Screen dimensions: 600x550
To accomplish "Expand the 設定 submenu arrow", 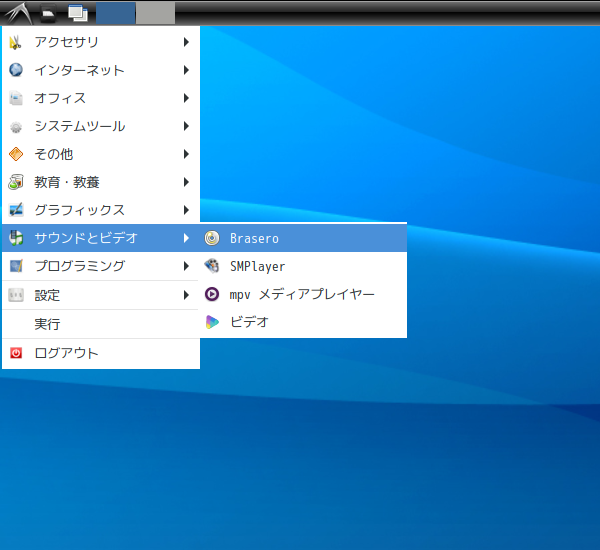I will 186,295.
